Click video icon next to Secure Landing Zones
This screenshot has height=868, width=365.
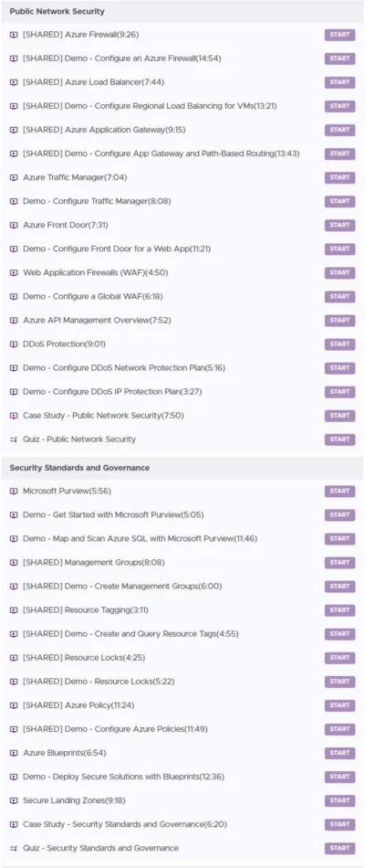point(14,800)
